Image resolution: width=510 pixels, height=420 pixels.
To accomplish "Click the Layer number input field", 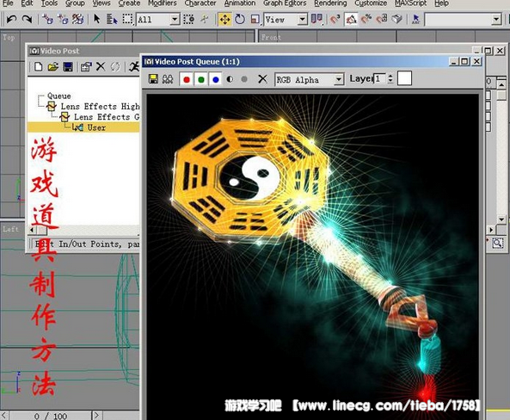I will (x=379, y=79).
